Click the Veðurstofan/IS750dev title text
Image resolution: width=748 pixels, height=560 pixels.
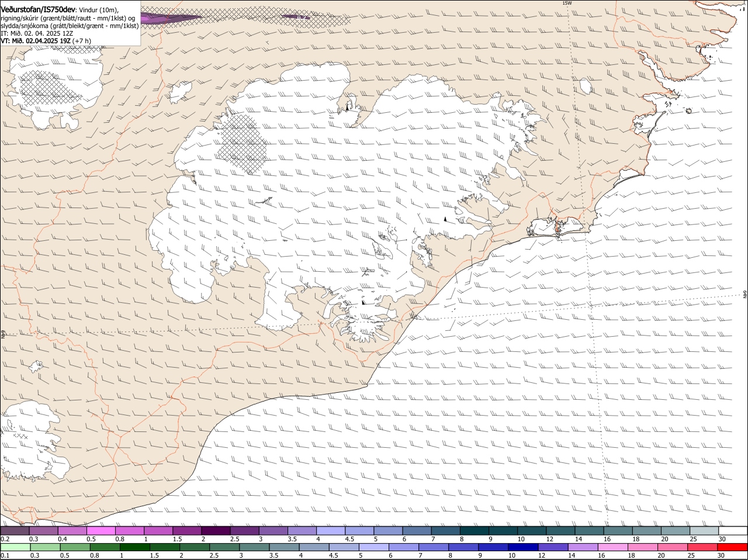[x=38, y=9]
